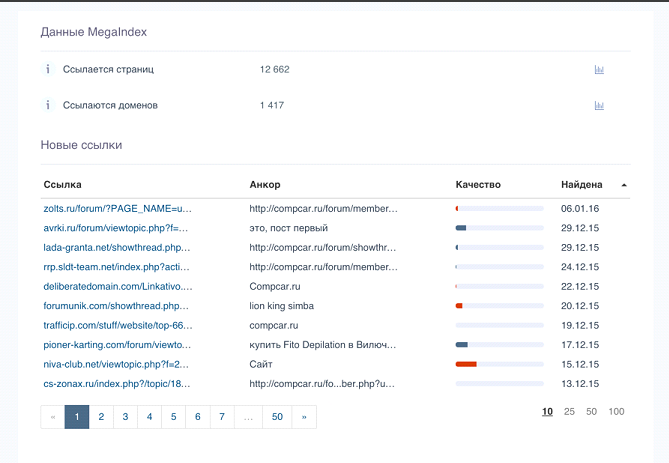Open page 2 of new links
669x463 pixels.
pos(101,417)
